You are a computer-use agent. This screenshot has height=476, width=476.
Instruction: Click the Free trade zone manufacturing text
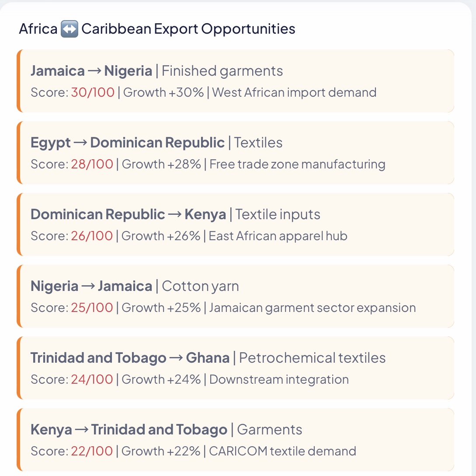pos(298,164)
